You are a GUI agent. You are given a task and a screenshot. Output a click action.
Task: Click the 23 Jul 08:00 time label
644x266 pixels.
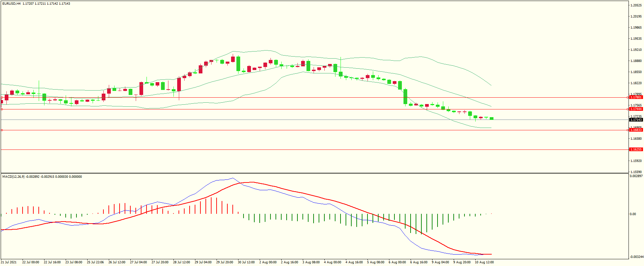point(74,262)
